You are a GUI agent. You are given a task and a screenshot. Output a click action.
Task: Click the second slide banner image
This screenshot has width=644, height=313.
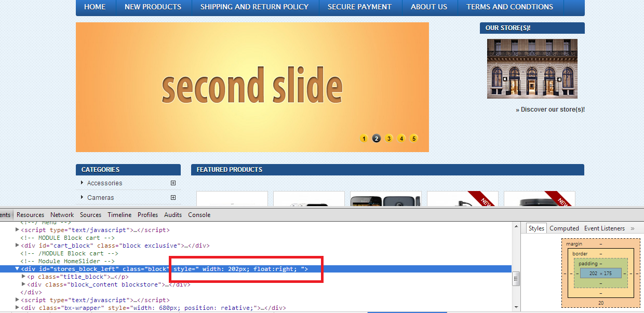pos(252,87)
